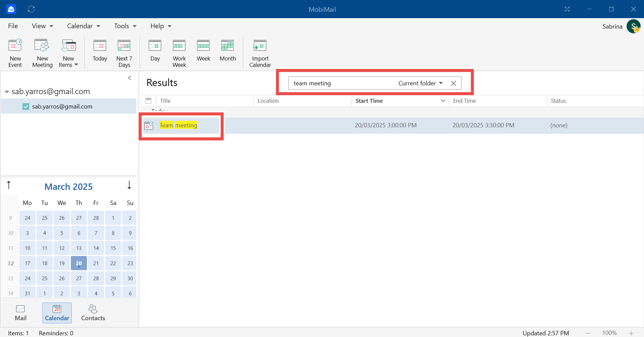Switch to Mail view
The image size is (644, 337).
pos(20,313)
